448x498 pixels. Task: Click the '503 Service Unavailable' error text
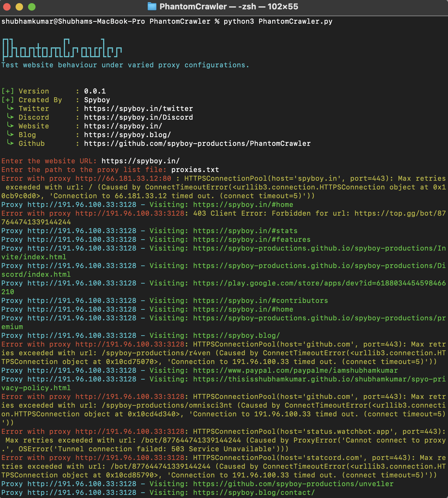(x=221, y=449)
